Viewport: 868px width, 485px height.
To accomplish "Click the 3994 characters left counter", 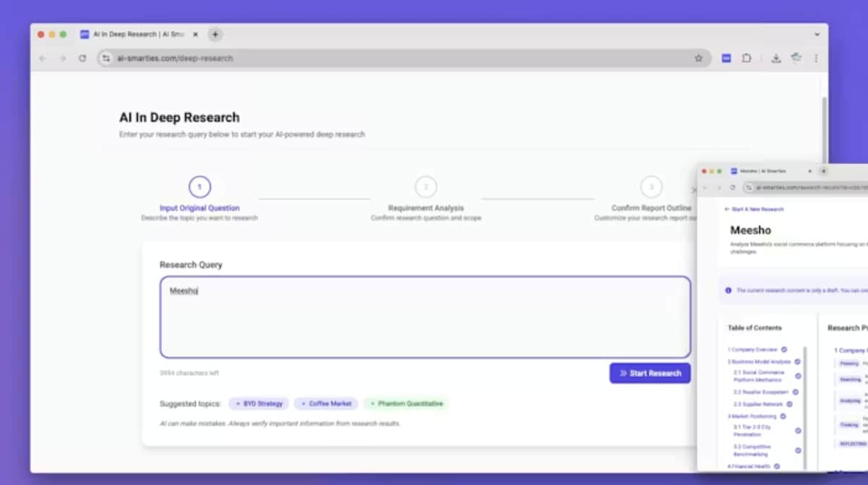I will tap(189, 374).
